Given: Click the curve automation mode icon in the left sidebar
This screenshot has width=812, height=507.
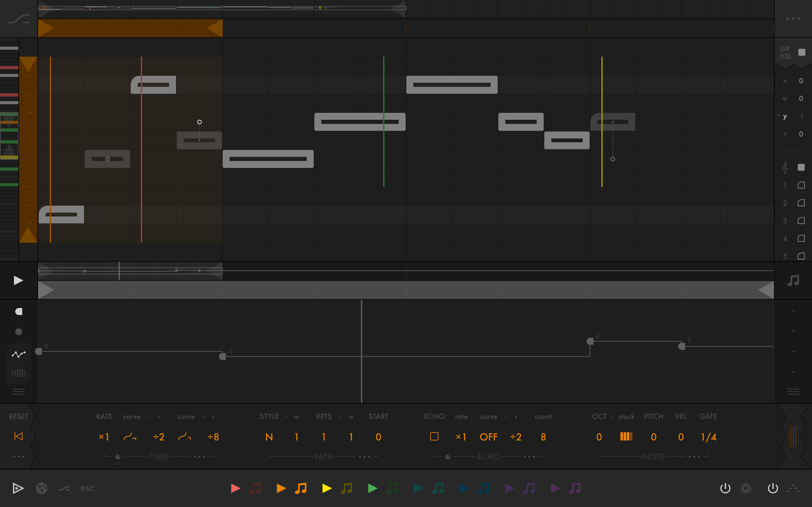Looking at the screenshot, I should [x=18, y=354].
